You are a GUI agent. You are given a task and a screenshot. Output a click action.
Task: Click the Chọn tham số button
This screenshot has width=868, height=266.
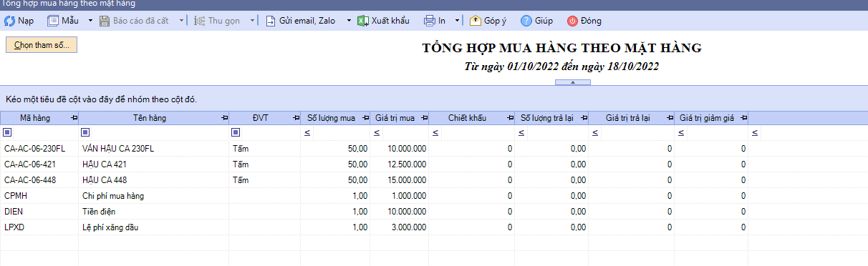point(42,45)
